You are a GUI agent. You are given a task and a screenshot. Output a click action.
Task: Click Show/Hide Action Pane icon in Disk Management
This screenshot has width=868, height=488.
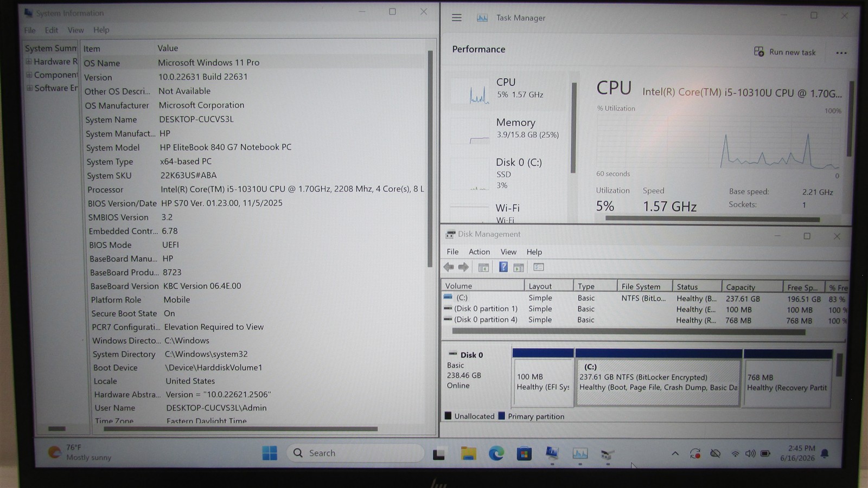coord(519,267)
